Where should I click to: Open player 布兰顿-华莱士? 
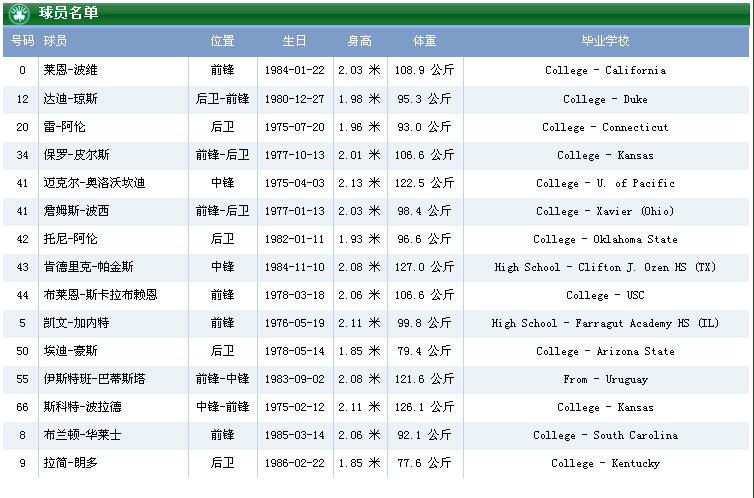tap(82, 435)
